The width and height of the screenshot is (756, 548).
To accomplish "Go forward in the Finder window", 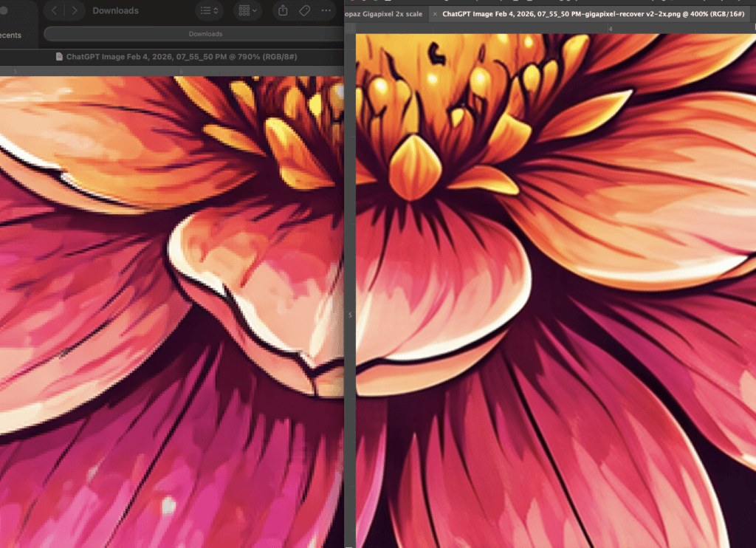I will 73,10.
